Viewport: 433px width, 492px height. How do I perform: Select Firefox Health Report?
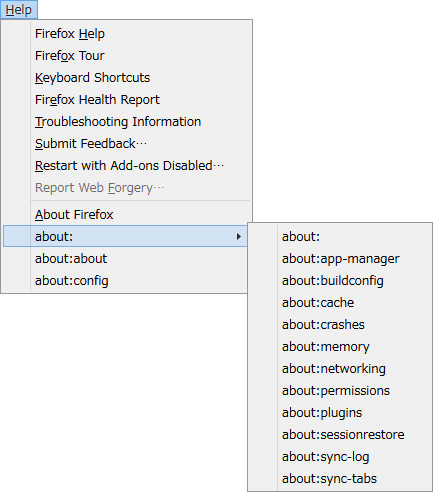pyautogui.click(x=127, y=100)
